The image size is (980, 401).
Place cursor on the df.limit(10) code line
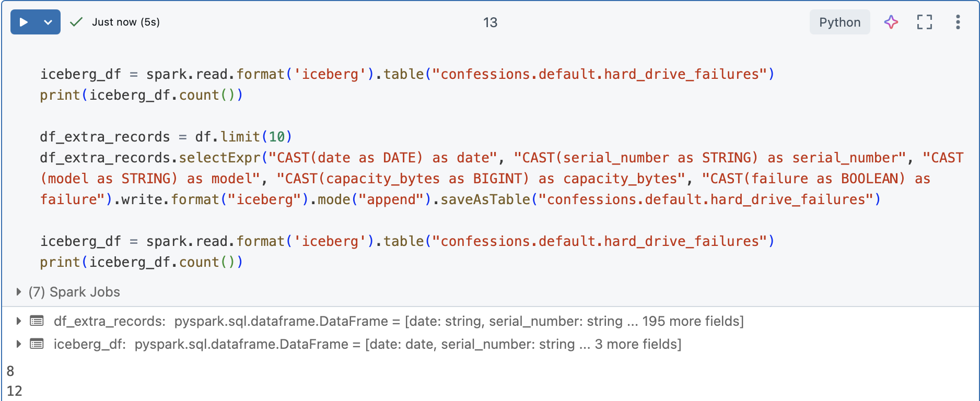pos(165,137)
